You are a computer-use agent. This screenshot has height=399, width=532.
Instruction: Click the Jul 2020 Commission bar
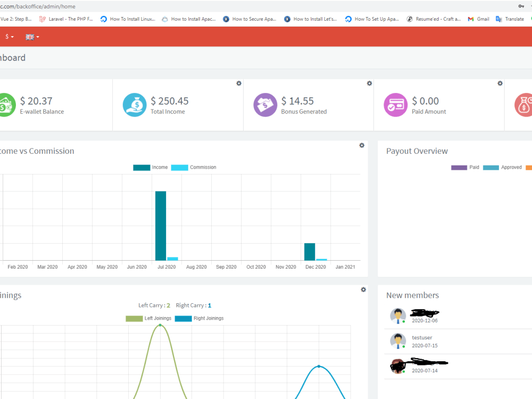(172, 259)
